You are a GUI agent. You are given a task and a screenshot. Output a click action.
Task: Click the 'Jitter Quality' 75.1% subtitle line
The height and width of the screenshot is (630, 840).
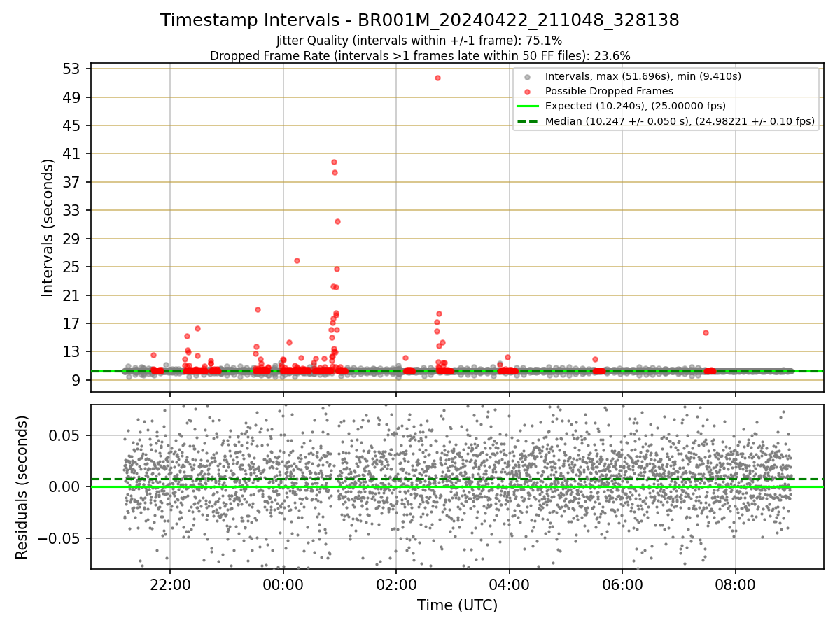coord(419,41)
